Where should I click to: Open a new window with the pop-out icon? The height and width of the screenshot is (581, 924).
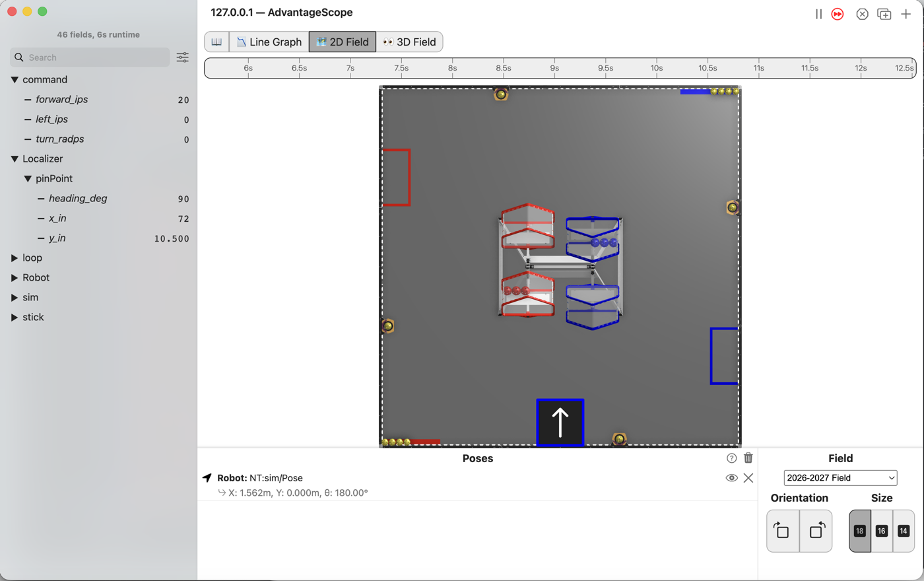(884, 14)
